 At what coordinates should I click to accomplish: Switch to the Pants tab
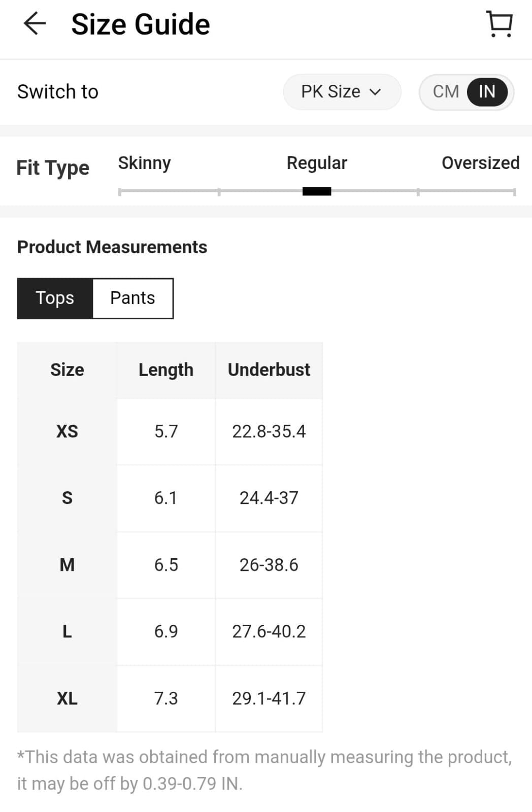(132, 298)
